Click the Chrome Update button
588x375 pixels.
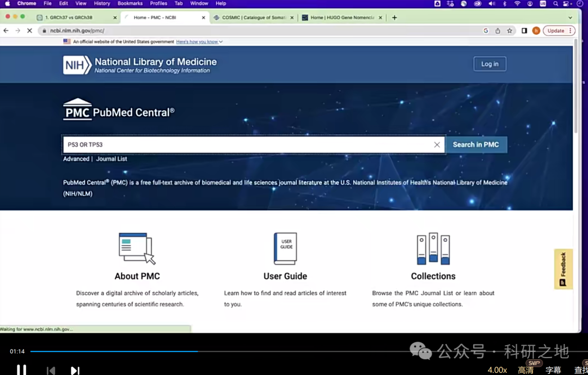click(x=559, y=30)
